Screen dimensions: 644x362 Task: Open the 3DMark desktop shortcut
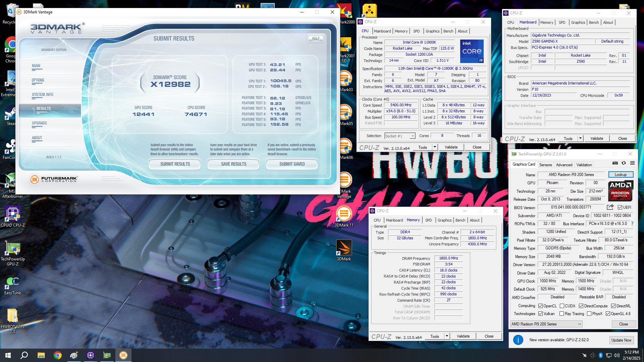(344, 250)
